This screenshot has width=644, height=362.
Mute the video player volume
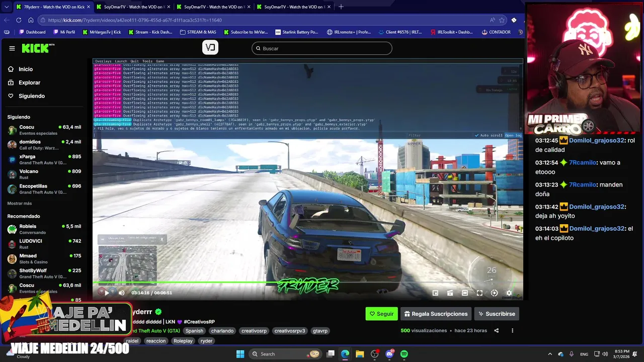tap(121, 293)
